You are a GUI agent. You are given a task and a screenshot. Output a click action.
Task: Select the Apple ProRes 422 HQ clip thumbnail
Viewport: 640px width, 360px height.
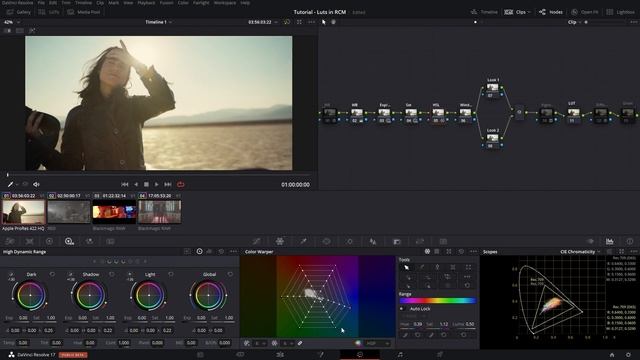(24, 212)
